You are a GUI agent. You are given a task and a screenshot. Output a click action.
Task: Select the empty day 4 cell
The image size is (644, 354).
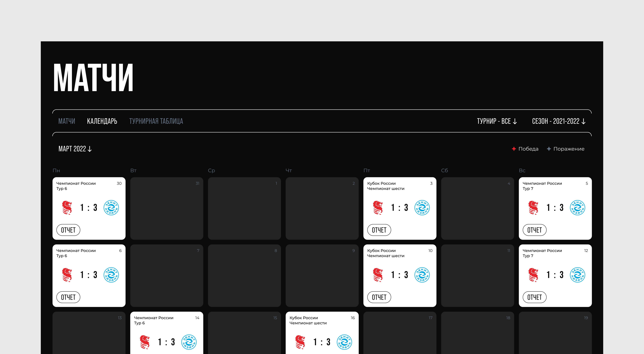(x=477, y=208)
